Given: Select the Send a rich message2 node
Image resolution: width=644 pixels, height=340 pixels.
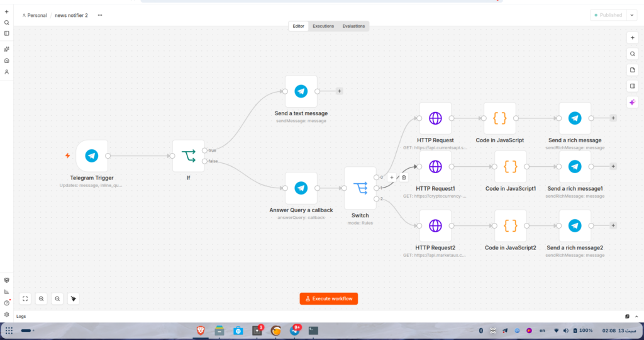Looking at the screenshot, I should coord(575,225).
